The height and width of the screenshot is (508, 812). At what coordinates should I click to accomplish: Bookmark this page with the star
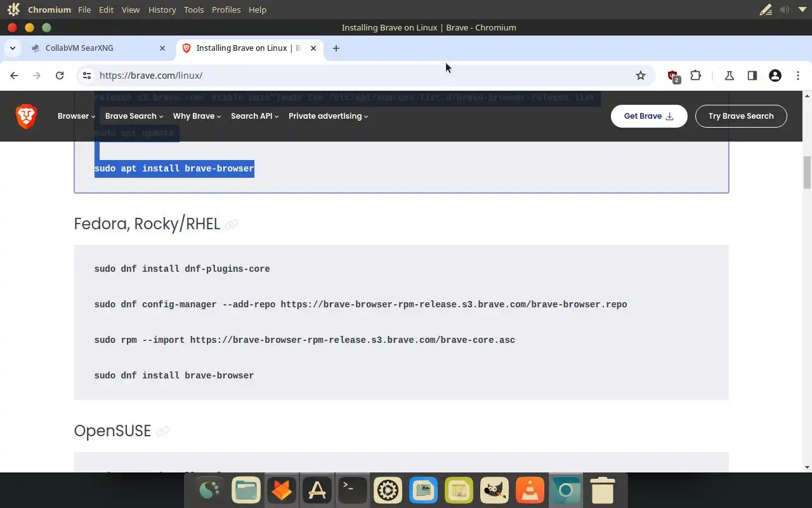coord(641,76)
